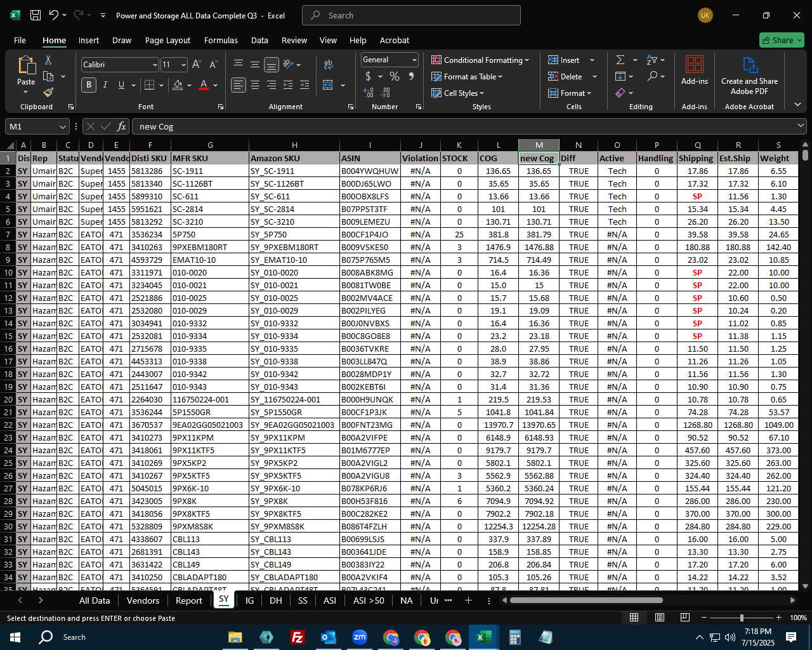Switch to the Formulas ribbon tab
Viewport: 812px width, 650px height.
tap(221, 40)
